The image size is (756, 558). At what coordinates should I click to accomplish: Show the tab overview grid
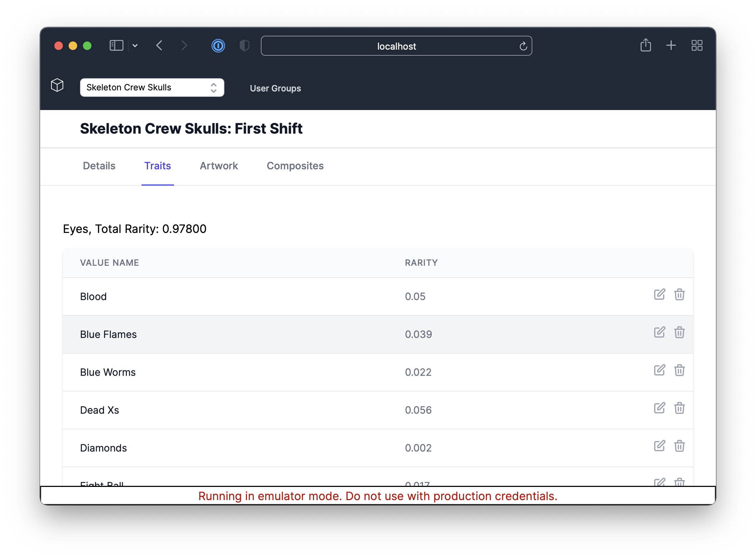697,45
